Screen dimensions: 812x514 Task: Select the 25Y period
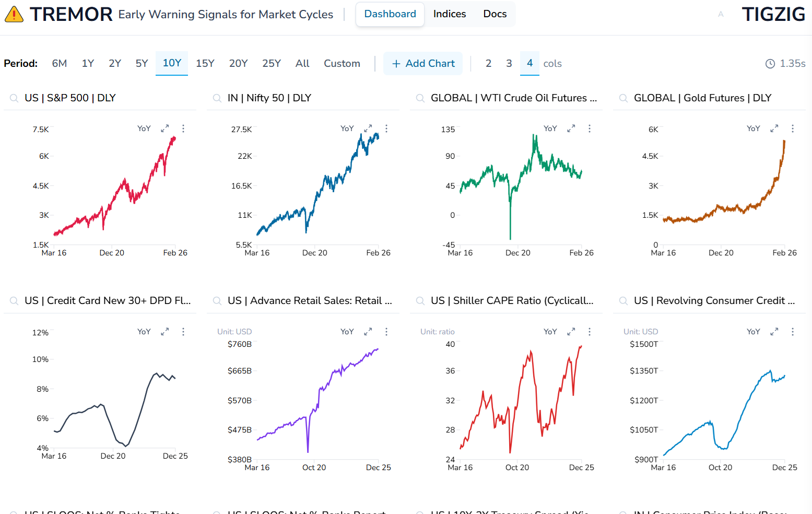[x=272, y=64]
